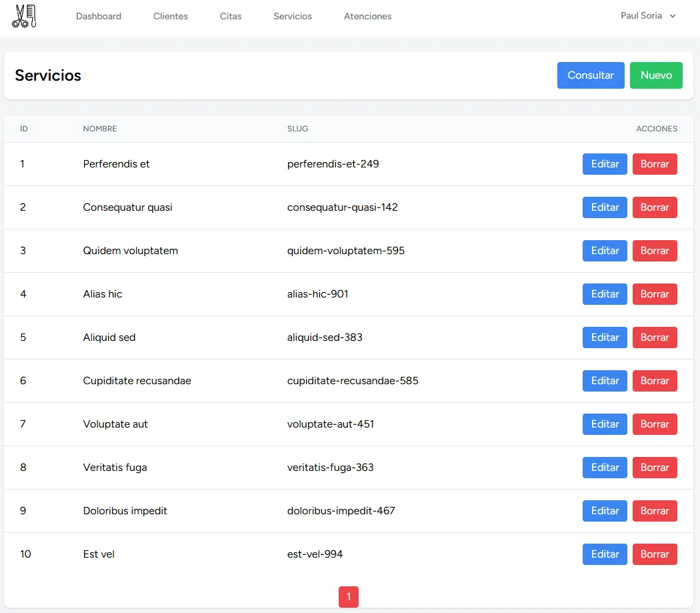Click Borrar for Est vel

click(655, 554)
